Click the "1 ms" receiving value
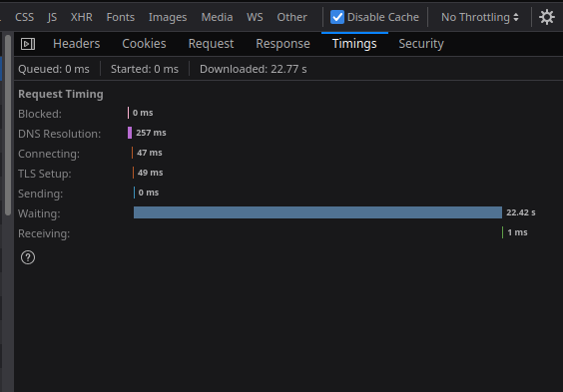Viewport: 563px width, 392px height. click(x=517, y=232)
